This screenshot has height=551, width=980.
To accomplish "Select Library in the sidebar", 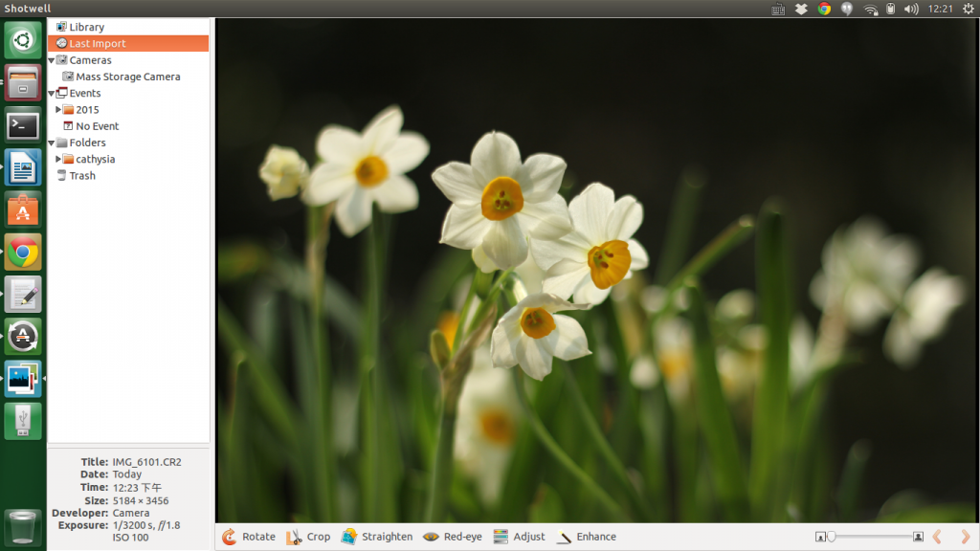I will (86, 27).
